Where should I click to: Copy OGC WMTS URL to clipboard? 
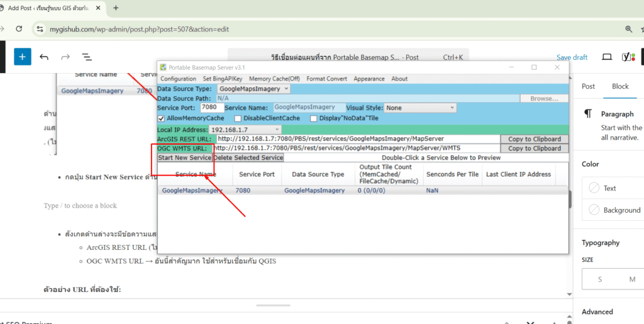coord(535,148)
